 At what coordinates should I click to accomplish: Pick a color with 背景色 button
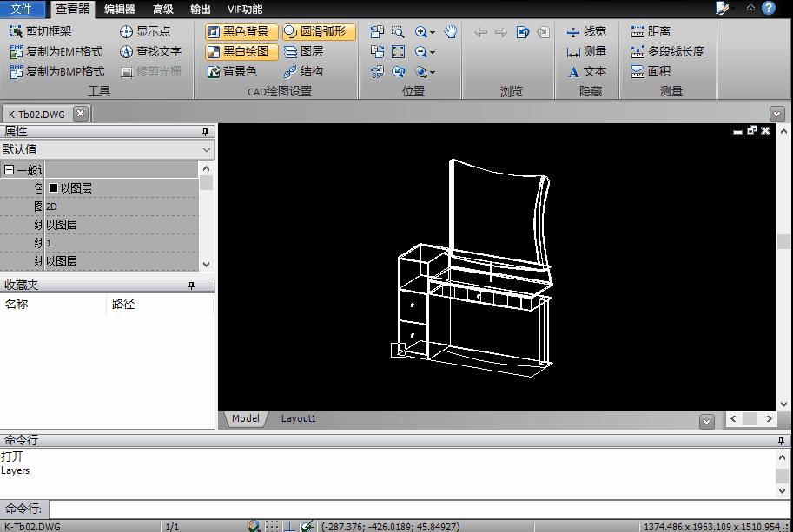pyautogui.click(x=232, y=71)
